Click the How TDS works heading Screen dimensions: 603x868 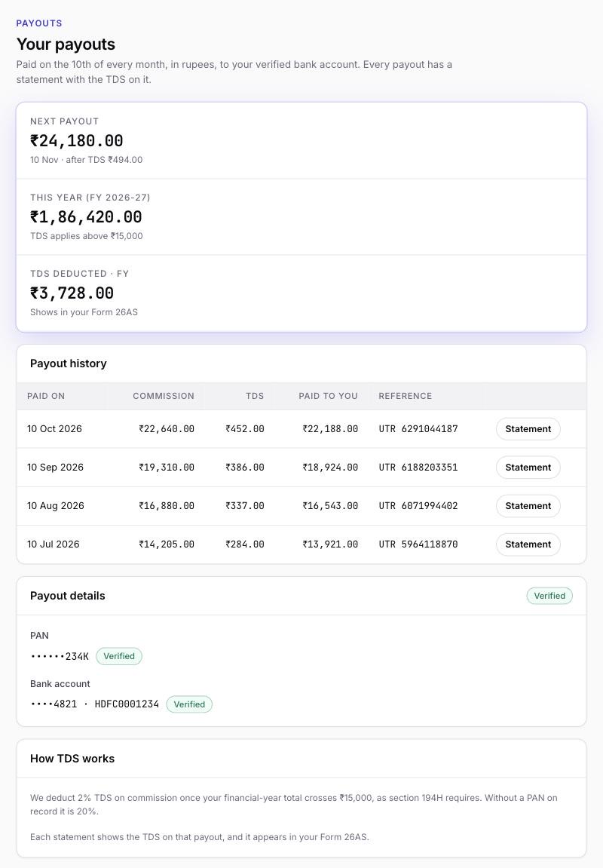[x=72, y=759]
